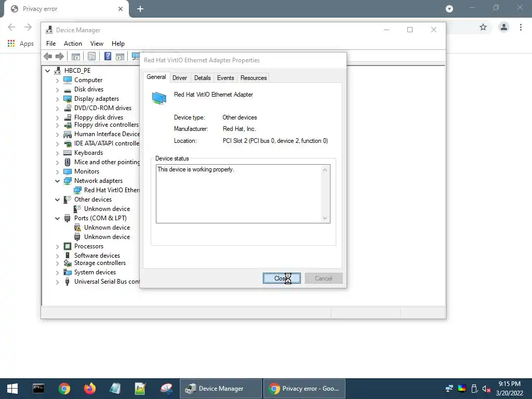
Task: Select the General tab
Action: pos(156,77)
